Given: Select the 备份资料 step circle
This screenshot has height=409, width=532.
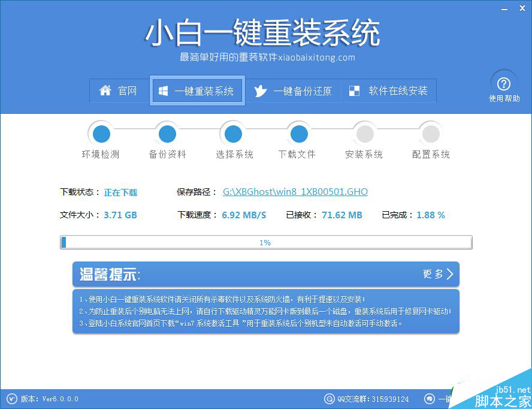Looking at the screenshot, I should coord(167,133).
